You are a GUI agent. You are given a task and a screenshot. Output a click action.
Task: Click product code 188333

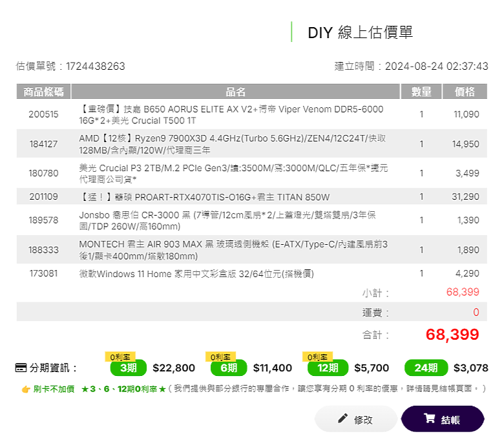coord(43,250)
